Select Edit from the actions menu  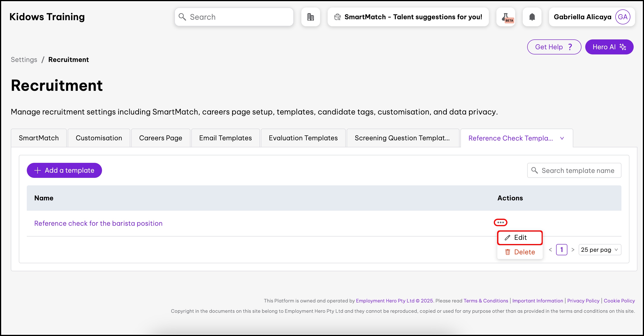point(519,238)
